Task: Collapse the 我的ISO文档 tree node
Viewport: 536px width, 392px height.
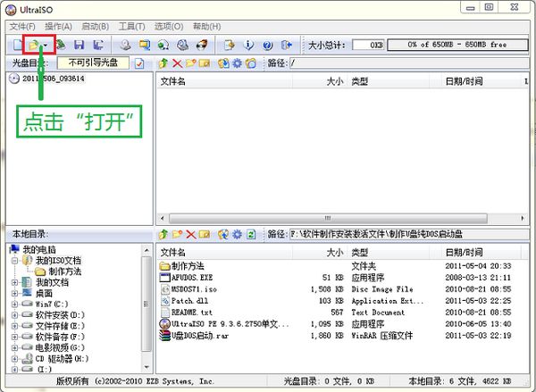Action: pyautogui.click(x=13, y=261)
